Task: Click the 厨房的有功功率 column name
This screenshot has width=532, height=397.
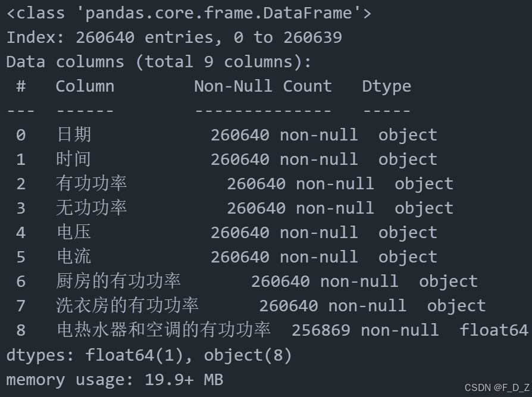Action: point(118,282)
